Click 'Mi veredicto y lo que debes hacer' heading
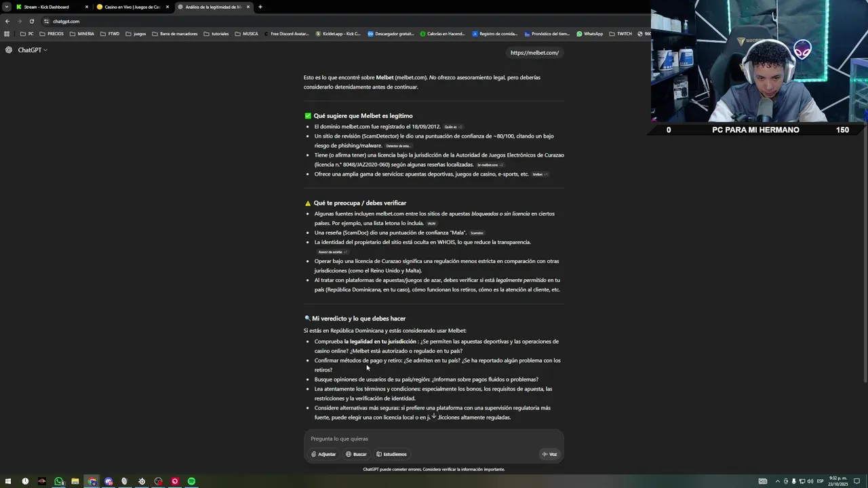The height and width of the screenshot is (488, 868). [x=359, y=319]
